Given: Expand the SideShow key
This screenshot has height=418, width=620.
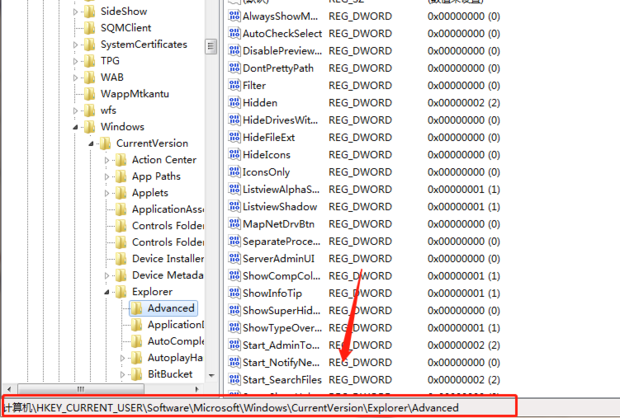Looking at the screenshot, I should (x=75, y=12).
